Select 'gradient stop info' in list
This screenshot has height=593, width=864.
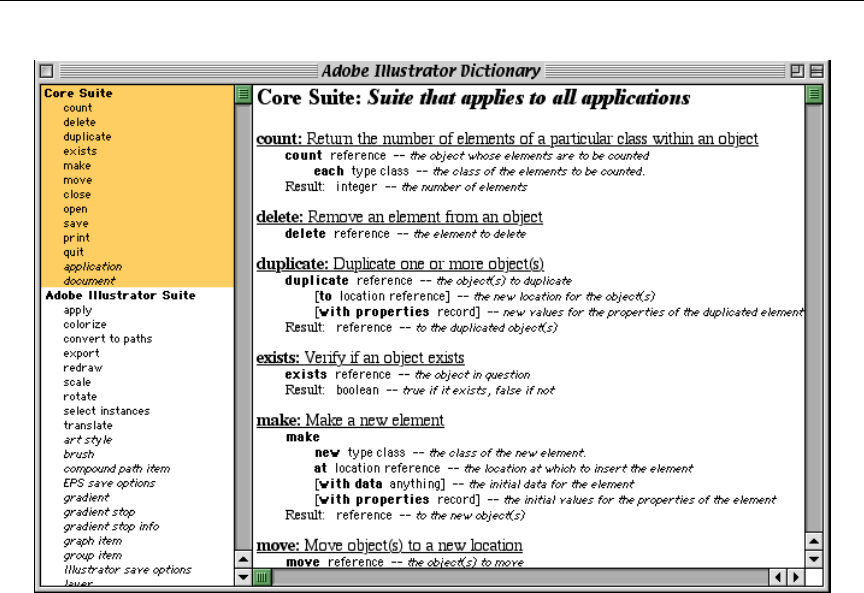(x=111, y=526)
